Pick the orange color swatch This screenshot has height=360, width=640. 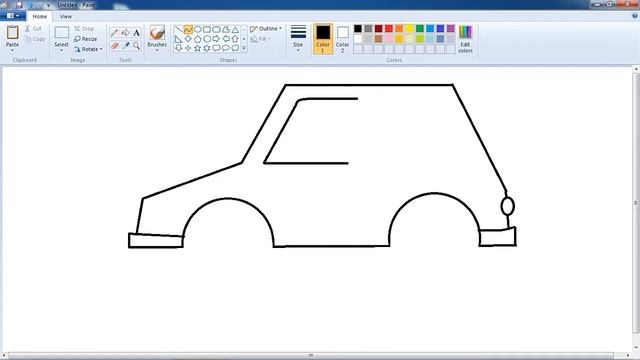coord(399,29)
